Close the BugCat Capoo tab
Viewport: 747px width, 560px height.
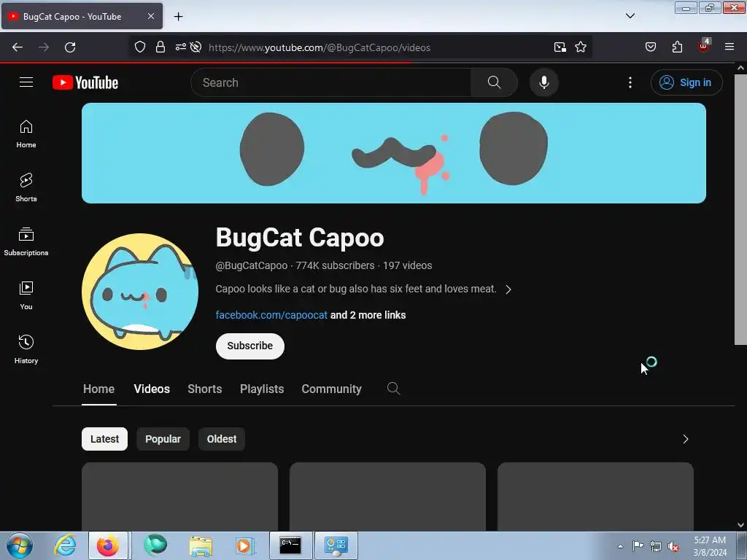click(x=150, y=16)
